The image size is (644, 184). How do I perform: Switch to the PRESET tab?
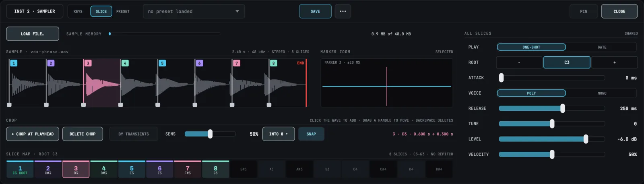tap(123, 11)
